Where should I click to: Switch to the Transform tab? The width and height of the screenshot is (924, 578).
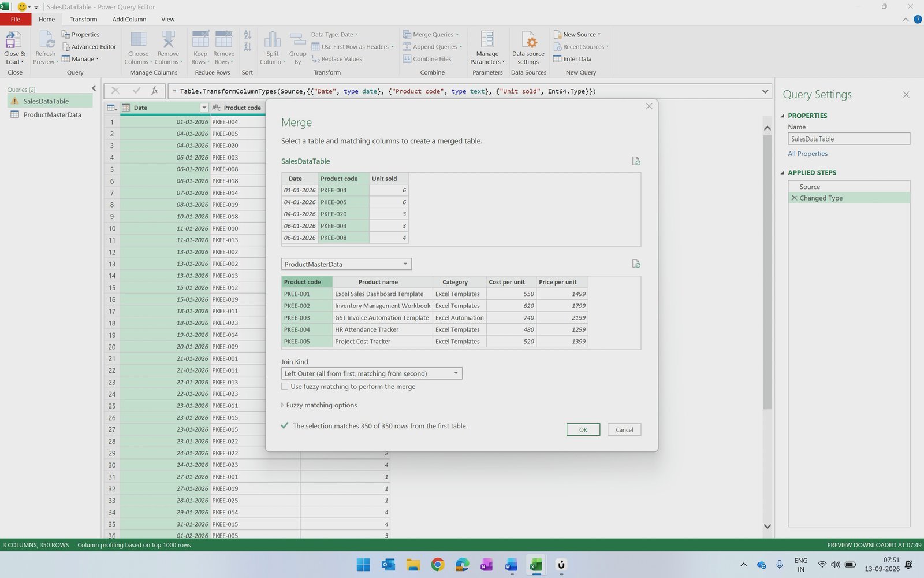tap(84, 19)
